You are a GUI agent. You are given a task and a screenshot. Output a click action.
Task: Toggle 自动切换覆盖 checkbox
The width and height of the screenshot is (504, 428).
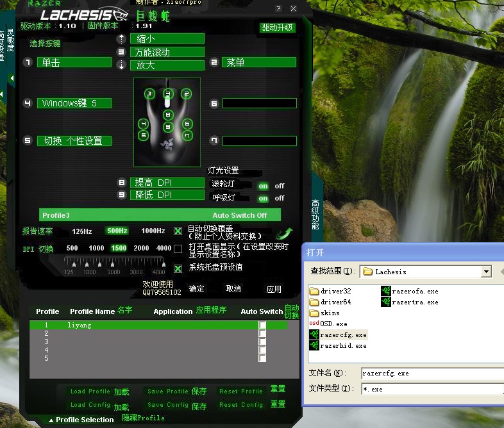(x=178, y=231)
